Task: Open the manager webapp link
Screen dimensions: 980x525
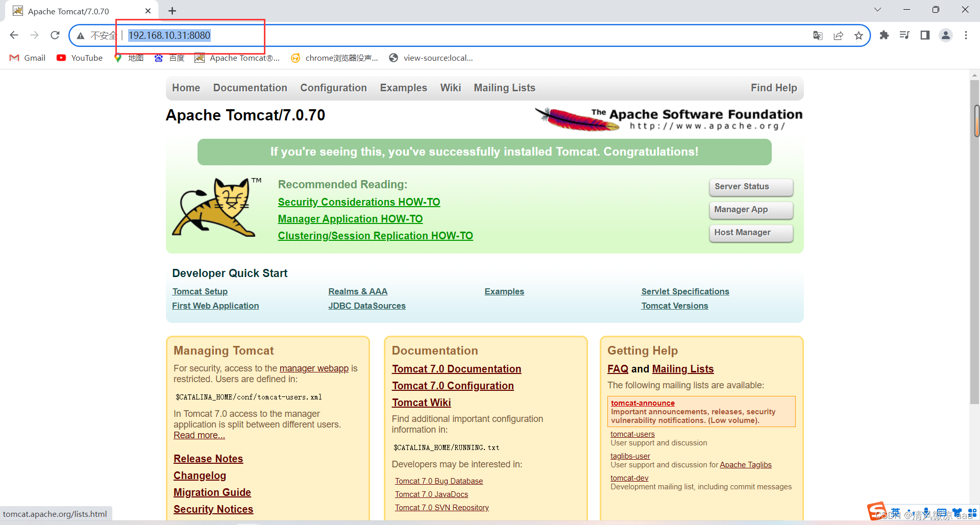Action: coord(314,368)
